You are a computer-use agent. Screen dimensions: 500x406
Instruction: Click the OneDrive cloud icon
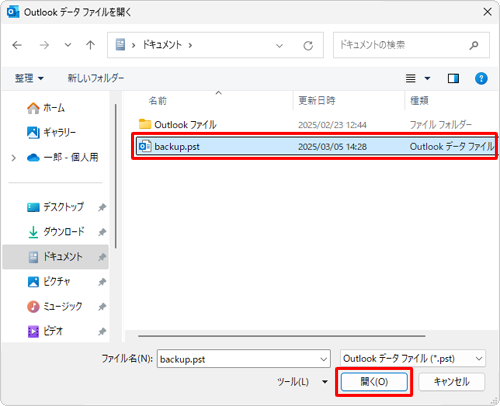33,157
